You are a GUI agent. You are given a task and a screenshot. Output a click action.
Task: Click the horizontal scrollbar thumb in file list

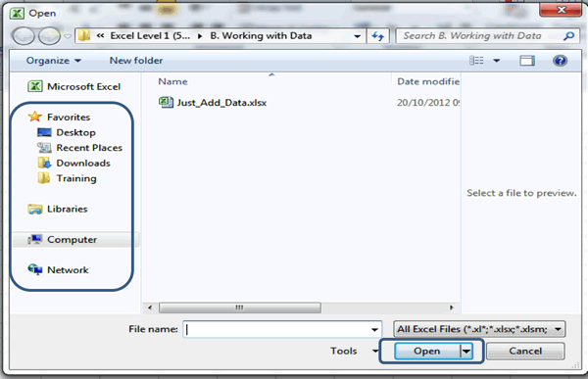click(240, 308)
